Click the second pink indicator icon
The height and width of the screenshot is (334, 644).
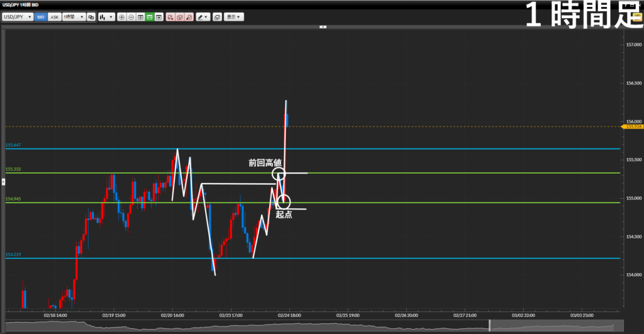[x=180, y=17]
